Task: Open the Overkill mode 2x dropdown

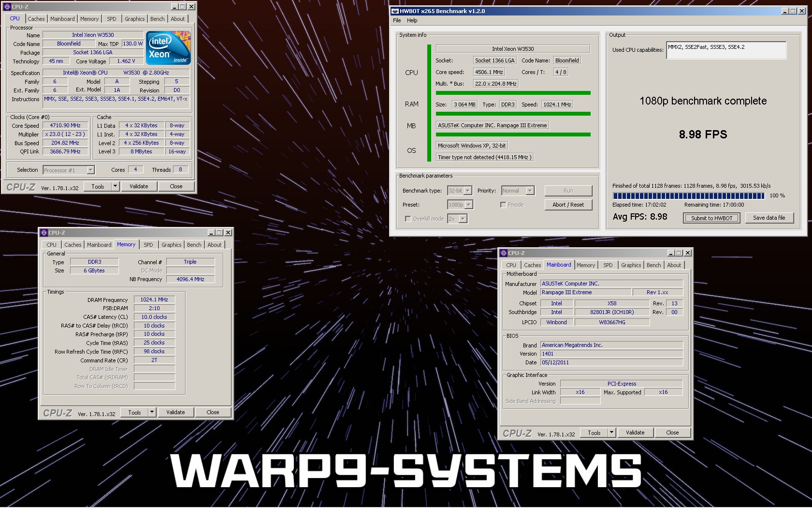Action: (463, 219)
